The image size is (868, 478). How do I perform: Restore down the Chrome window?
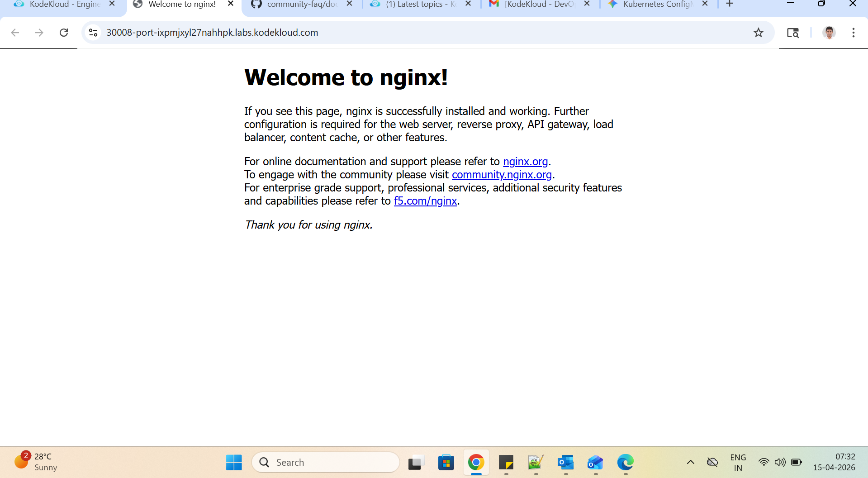pos(821,4)
